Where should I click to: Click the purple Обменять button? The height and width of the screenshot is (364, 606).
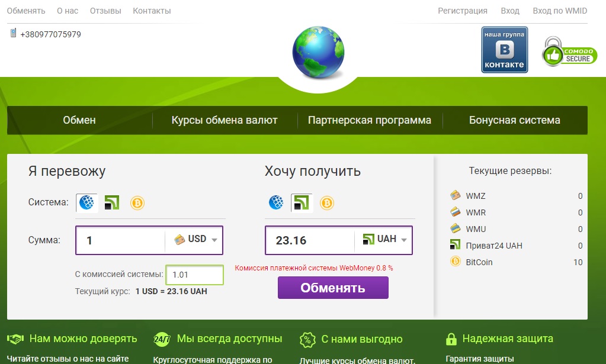point(333,288)
